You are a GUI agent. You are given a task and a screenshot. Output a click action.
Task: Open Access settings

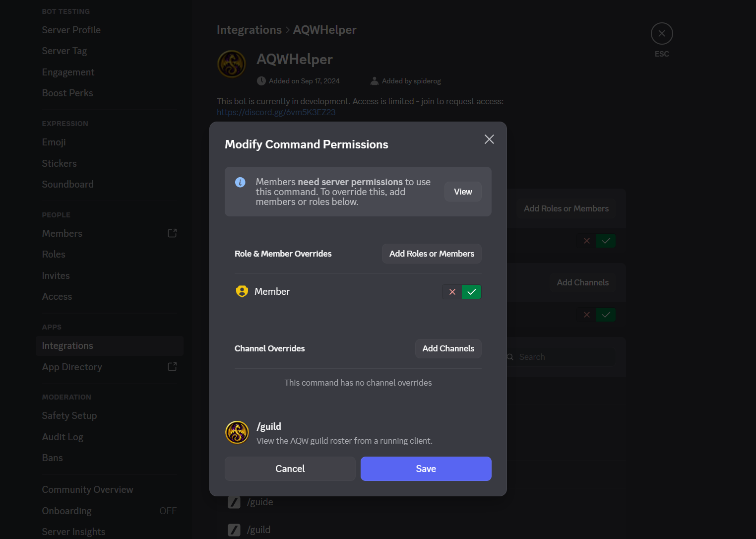click(x=110, y=296)
